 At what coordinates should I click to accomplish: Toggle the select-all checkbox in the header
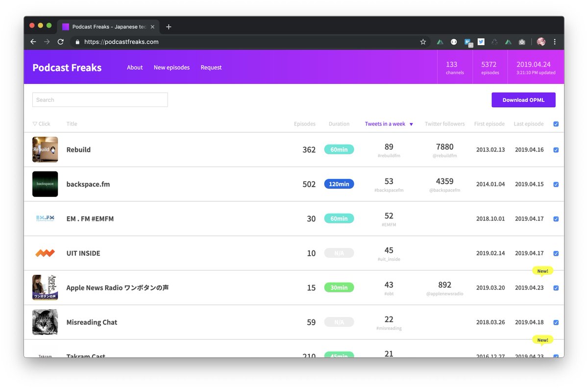556,124
